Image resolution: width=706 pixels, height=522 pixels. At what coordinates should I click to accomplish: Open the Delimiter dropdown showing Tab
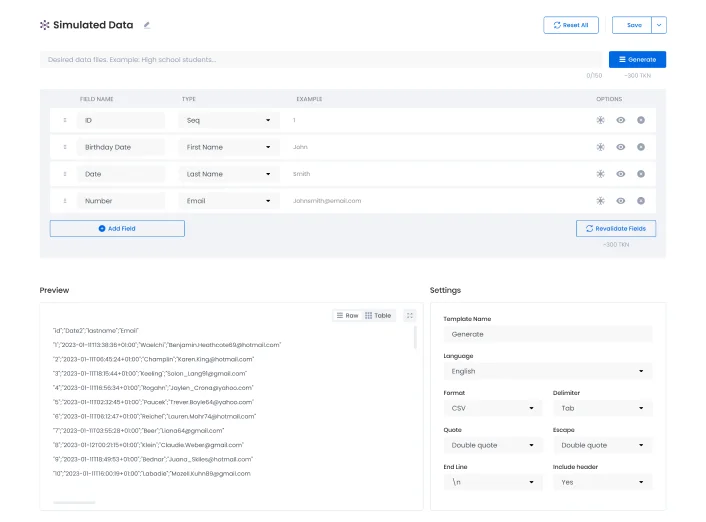pyautogui.click(x=602, y=408)
